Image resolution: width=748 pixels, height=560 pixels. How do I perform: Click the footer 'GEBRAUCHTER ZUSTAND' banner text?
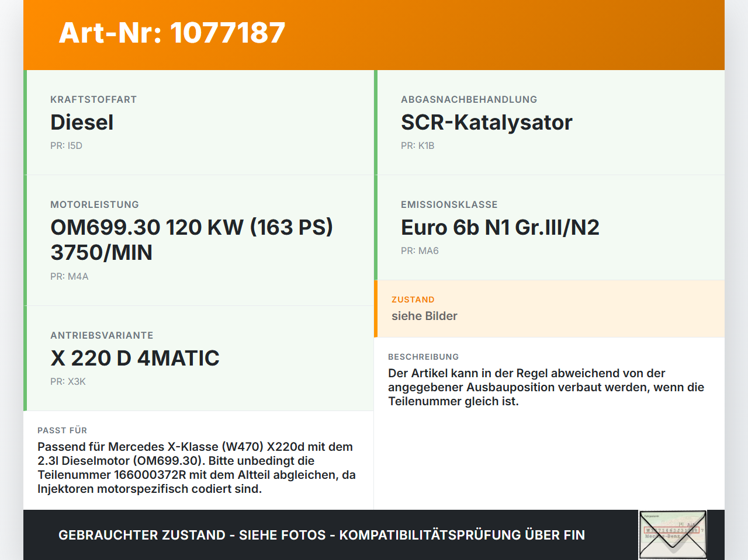tap(321, 535)
